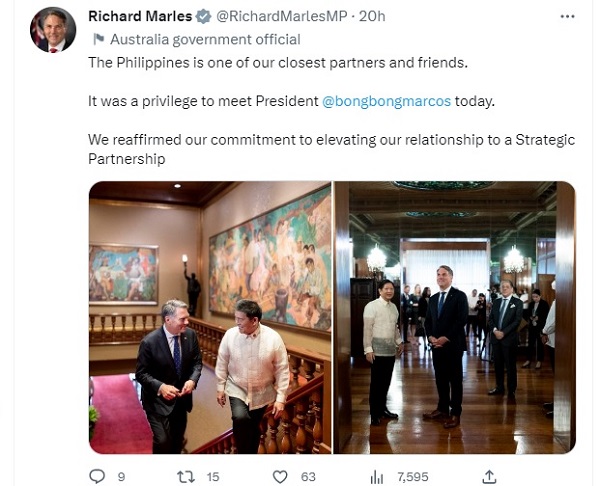Screen dimensions: 600x486
Task: Click Richard Marles' profile avatar
Action: tap(53, 30)
